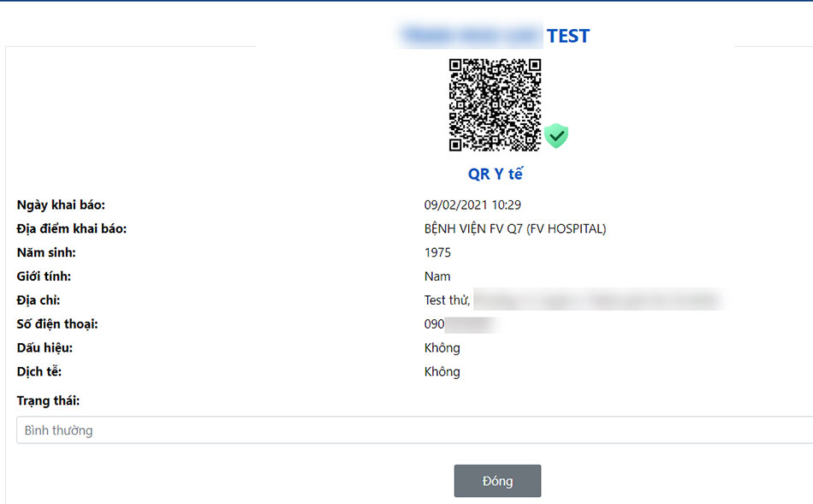Click the birth year value 1975
The height and width of the screenshot is (504, 813).
click(x=437, y=252)
